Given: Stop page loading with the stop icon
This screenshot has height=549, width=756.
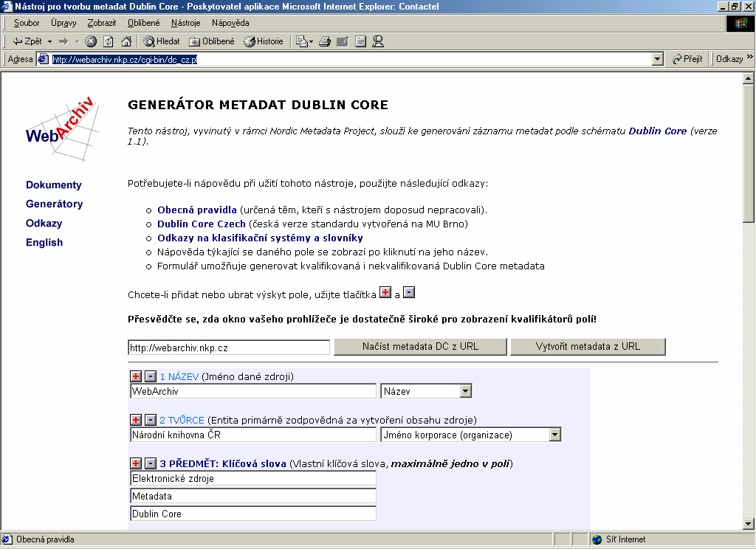Looking at the screenshot, I should (x=91, y=41).
